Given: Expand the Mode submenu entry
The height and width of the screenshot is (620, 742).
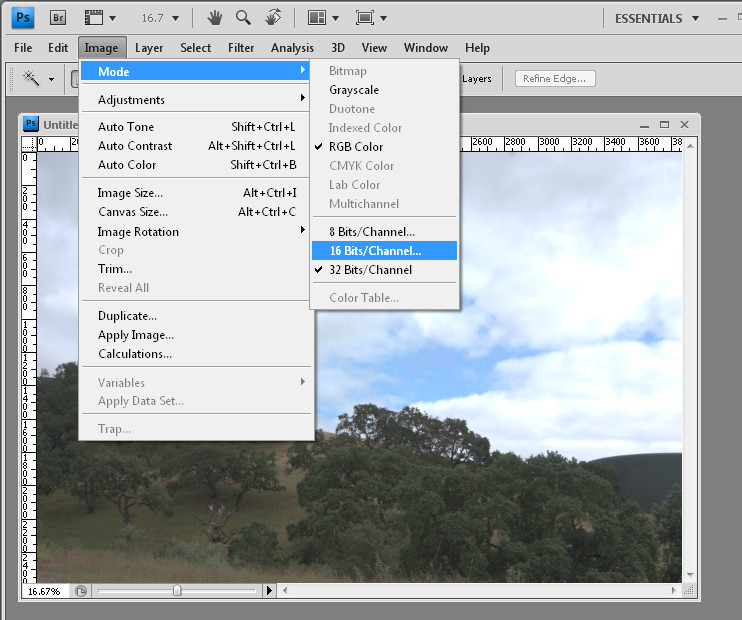Looking at the screenshot, I should click(x=194, y=71).
